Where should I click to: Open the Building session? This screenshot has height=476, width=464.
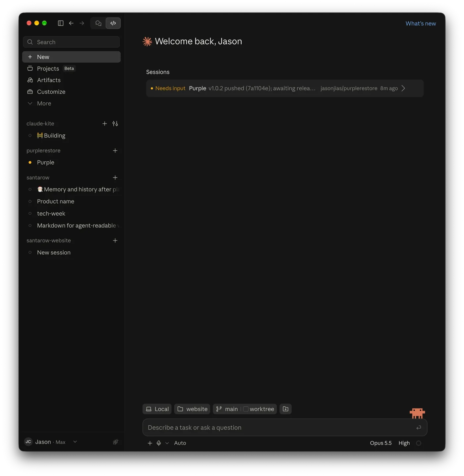(71, 135)
